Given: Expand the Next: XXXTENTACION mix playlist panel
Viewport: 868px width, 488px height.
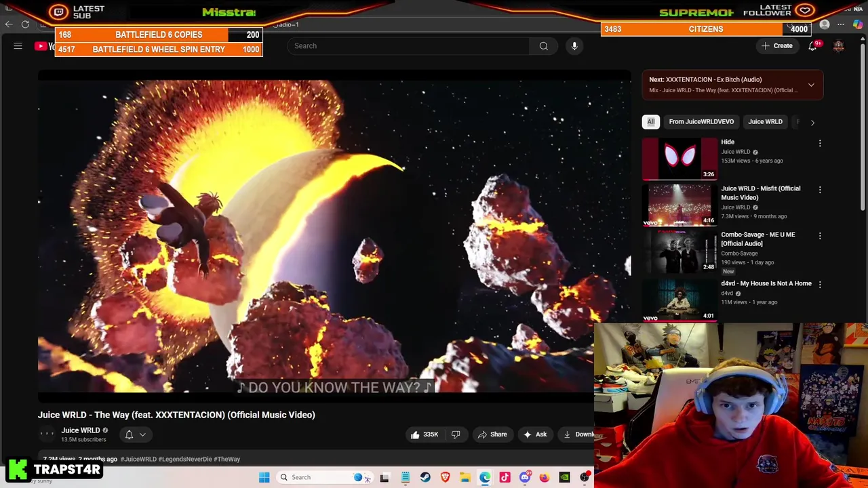Looking at the screenshot, I should 811,85.
